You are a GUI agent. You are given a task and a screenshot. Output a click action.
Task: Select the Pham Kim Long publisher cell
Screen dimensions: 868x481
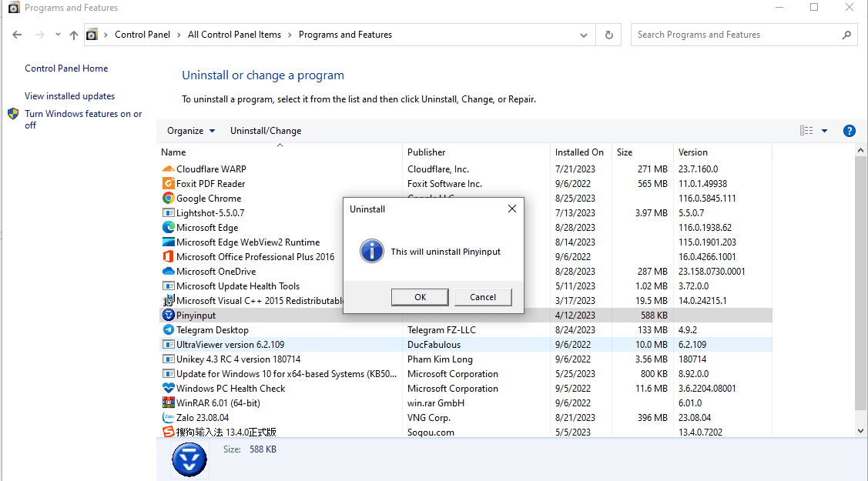tap(440, 359)
